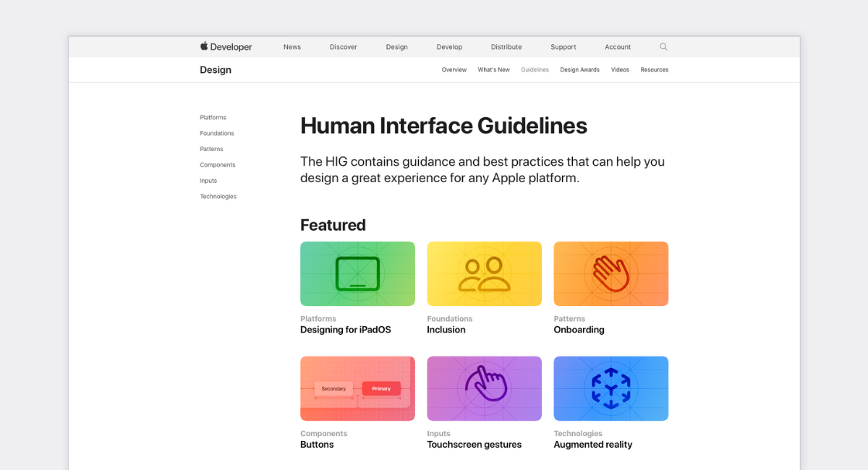Select the Guidelines tab

(535, 70)
